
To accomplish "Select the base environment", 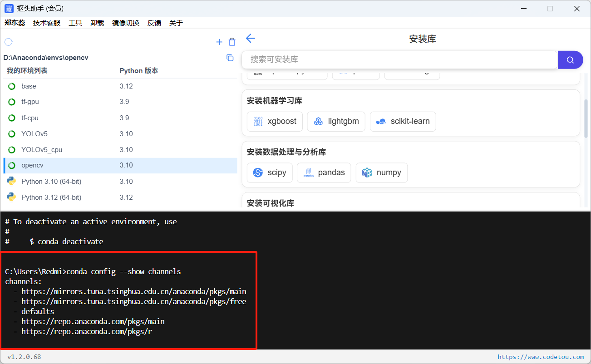I will (x=120, y=86).
